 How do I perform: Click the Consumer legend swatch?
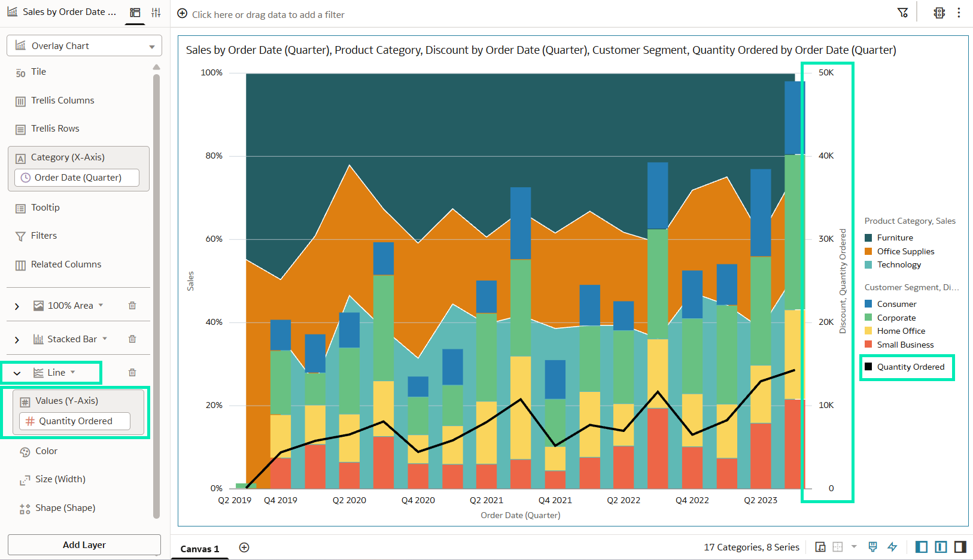point(868,304)
